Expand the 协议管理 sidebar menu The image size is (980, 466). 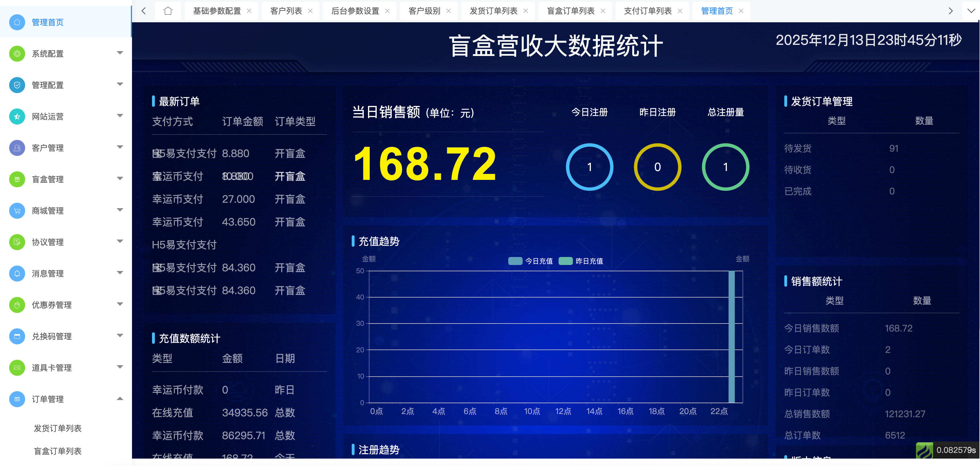point(120,242)
